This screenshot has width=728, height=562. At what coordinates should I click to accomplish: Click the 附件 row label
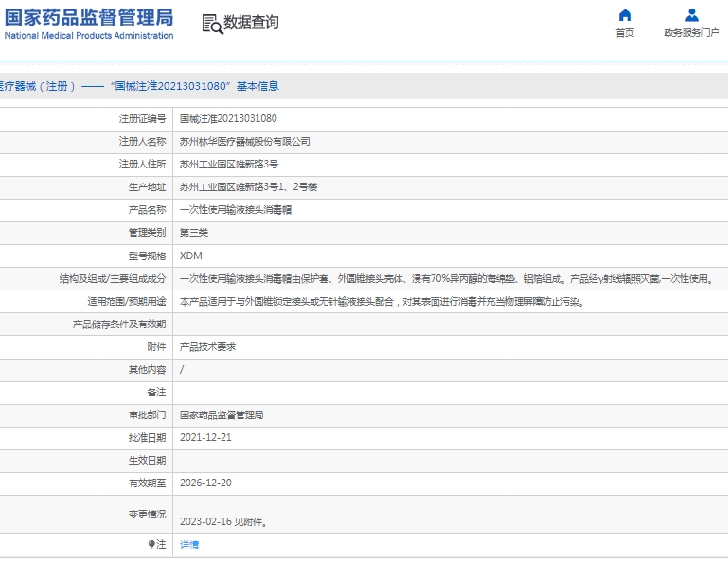click(156, 346)
